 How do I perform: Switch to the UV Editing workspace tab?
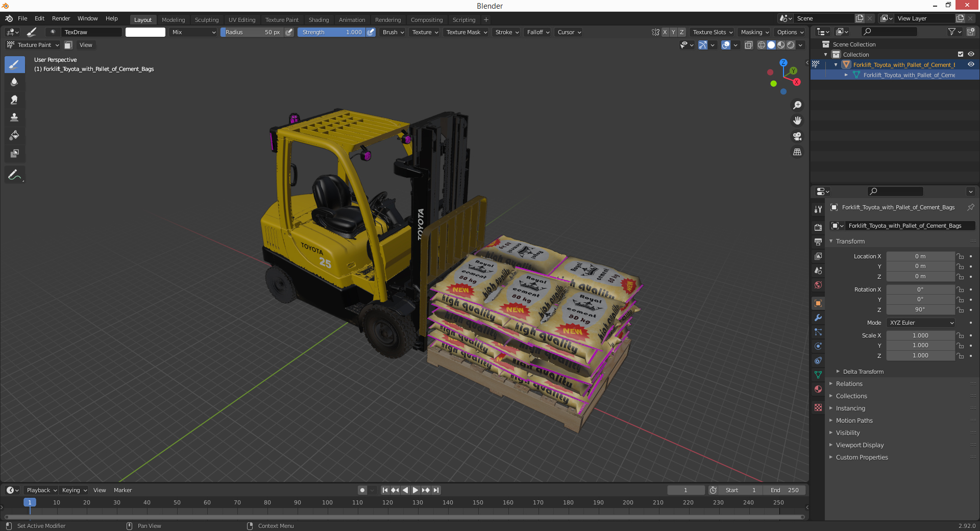click(242, 20)
